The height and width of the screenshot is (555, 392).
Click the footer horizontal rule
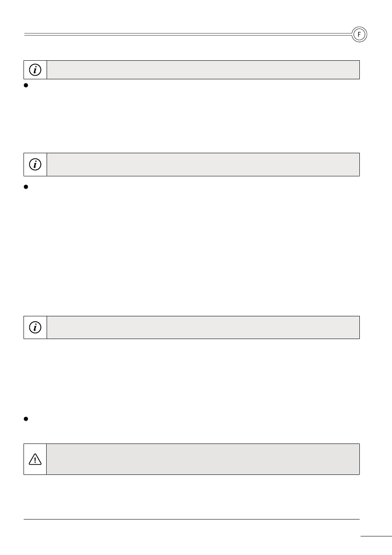tap(191, 519)
